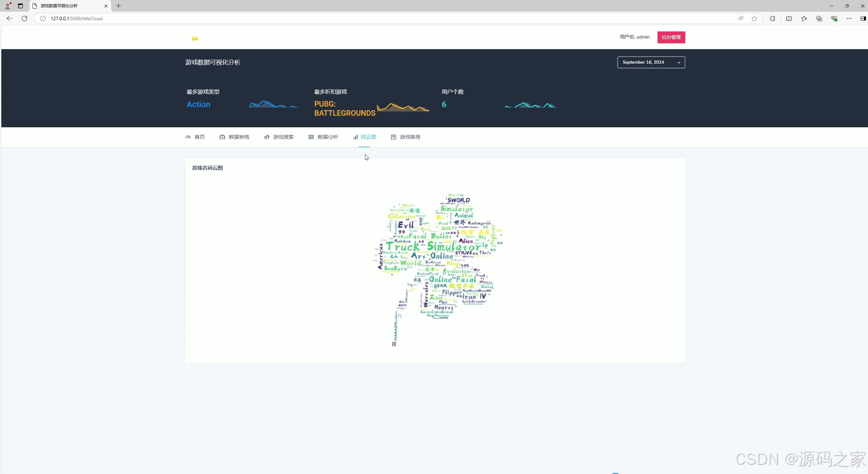Open Edge extensions puzzle icon
The image size is (868, 474).
(772, 18)
